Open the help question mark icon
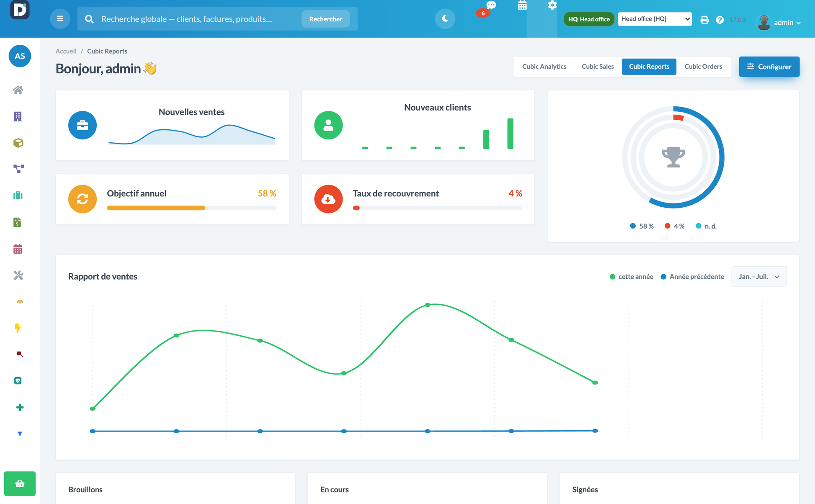The height and width of the screenshot is (504, 815). coord(720,20)
